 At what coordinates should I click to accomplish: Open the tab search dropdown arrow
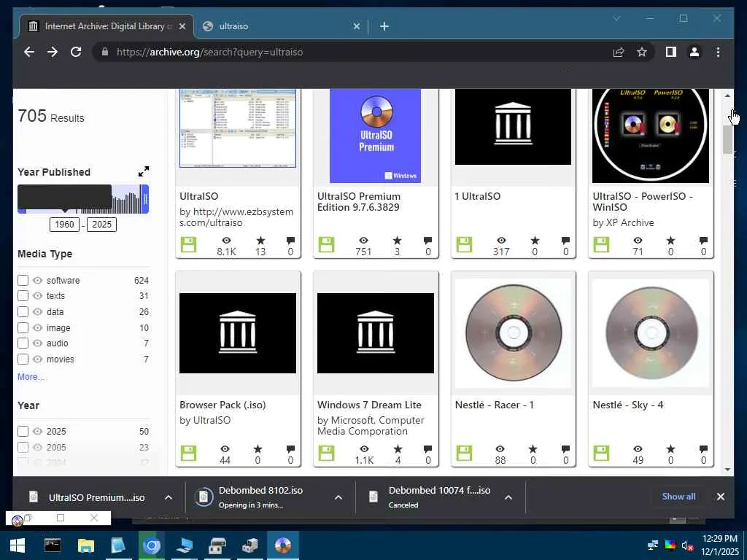click(x=616, y=18)
